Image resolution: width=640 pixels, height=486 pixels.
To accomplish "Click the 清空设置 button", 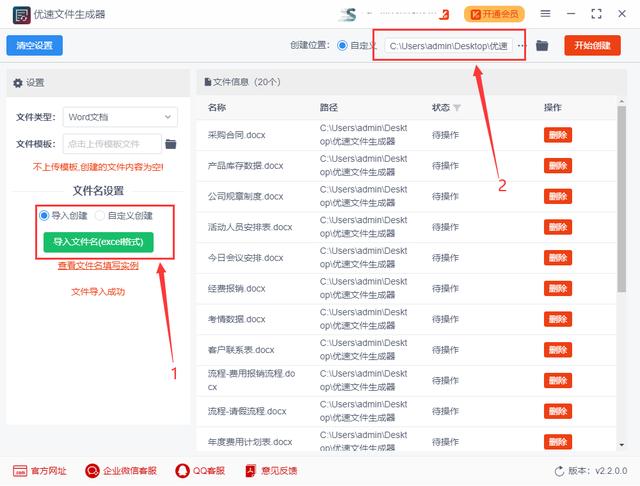I will click(x=34, y=45).
